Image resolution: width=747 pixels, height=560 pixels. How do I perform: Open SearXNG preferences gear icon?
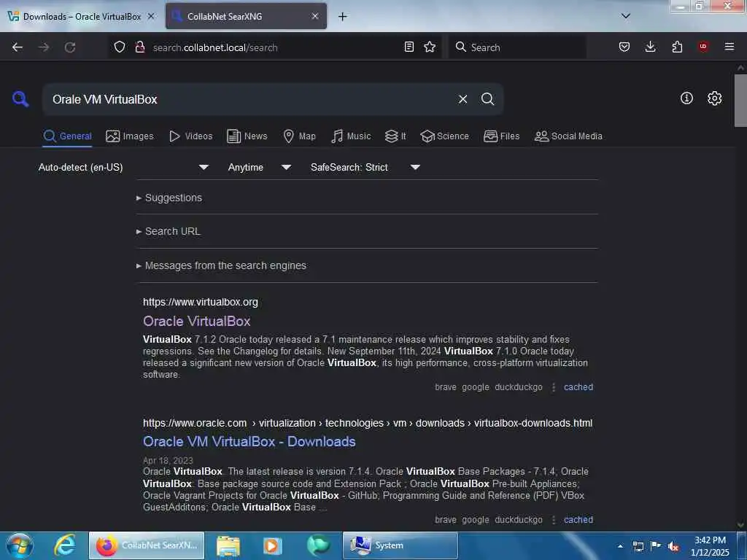[x=714, y=98]
